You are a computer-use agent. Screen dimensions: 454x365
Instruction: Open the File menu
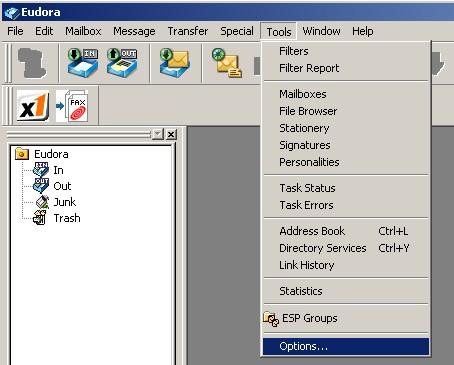[15, 31]
